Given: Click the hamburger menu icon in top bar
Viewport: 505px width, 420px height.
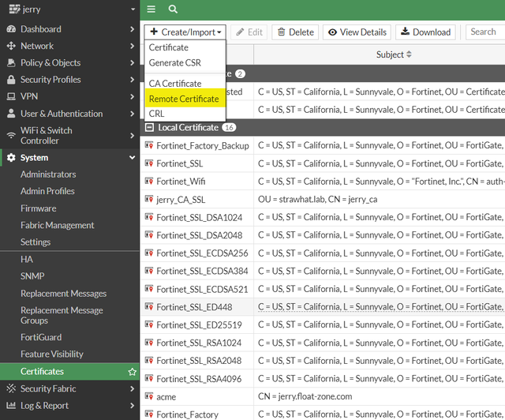Looking at the screenshot, I should (x=151, y=9).
